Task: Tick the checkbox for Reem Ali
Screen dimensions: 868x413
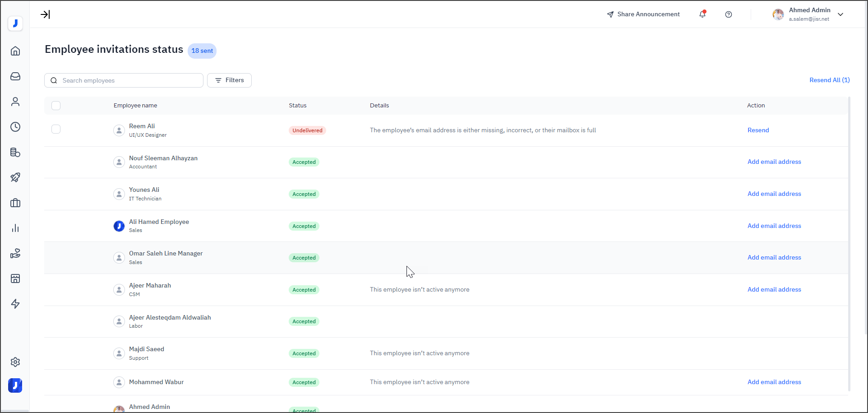Action: pos(56,130)
